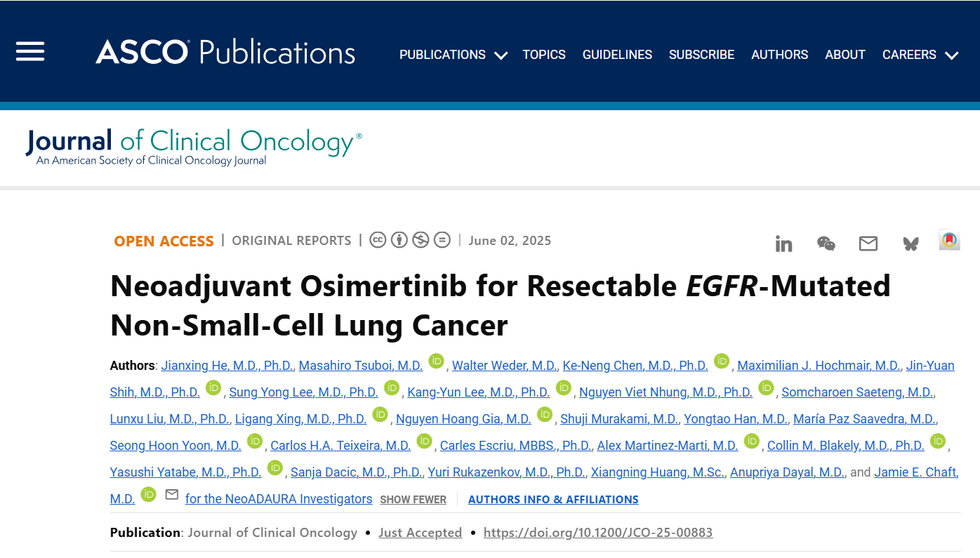Image resolution: width=980 pixels, height=558 pixels.
Task: Open the article DOI link
Action: click(x=598, y=533)
